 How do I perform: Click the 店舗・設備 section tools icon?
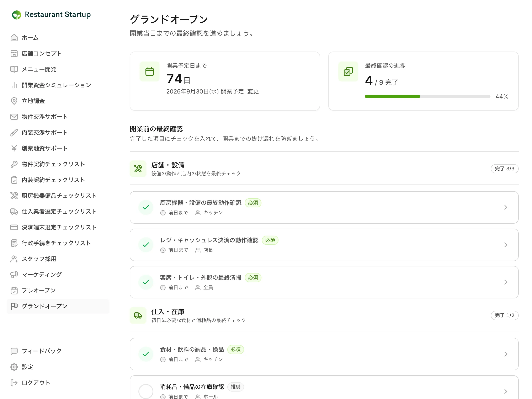(138, 169)
